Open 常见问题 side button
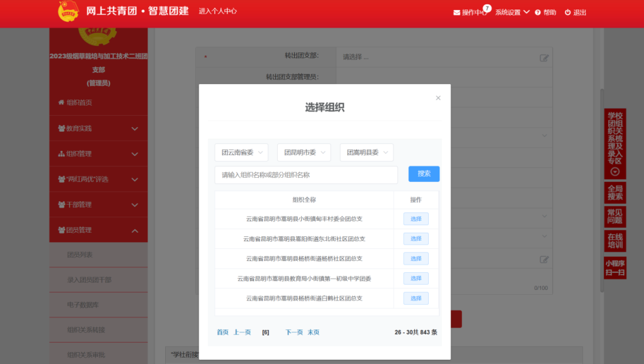Screen dimensions: 644x364 tap(615, 217)
